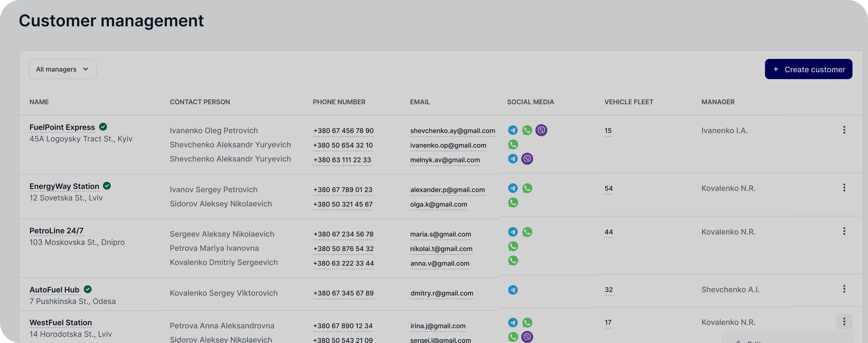Expand the All managers filter dropdown
The width and height of the screenshot is (868, 343).
(63, 69)
